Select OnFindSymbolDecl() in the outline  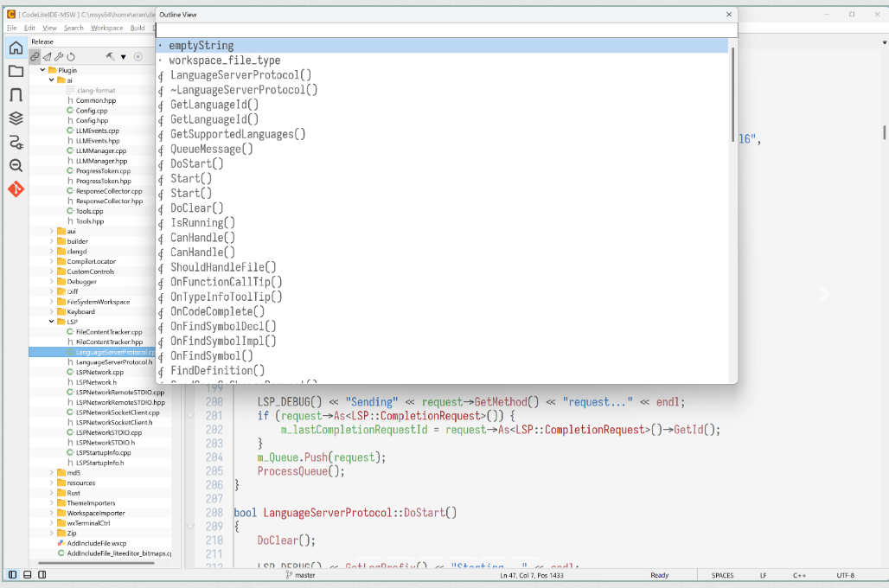click(x=442, y=326)
